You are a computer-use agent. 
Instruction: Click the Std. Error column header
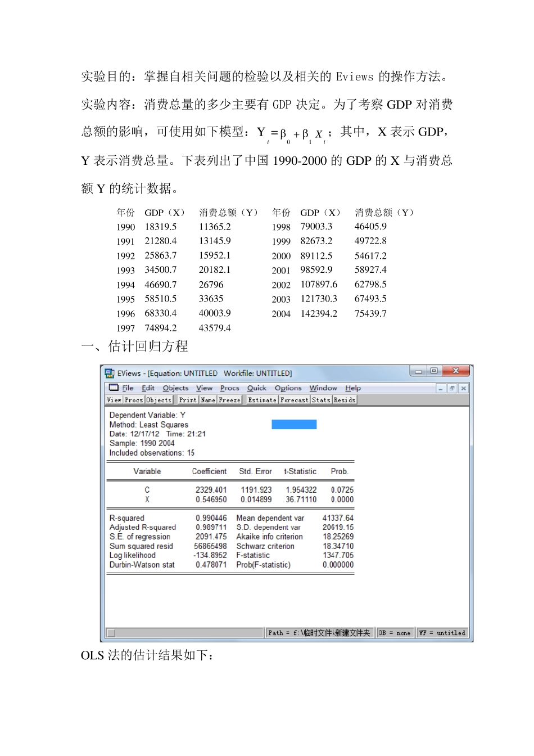tap(255, 471)
